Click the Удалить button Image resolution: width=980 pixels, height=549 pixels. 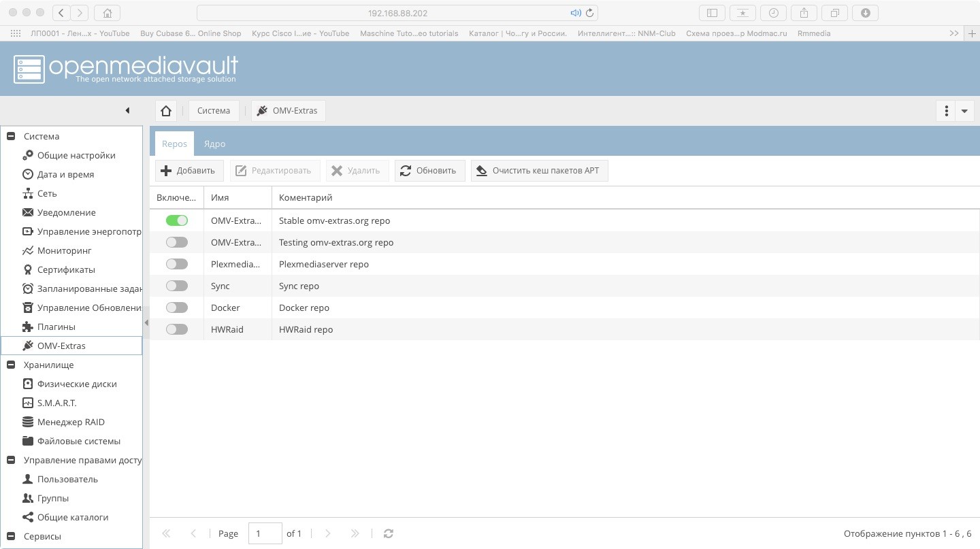pos(357,171)
